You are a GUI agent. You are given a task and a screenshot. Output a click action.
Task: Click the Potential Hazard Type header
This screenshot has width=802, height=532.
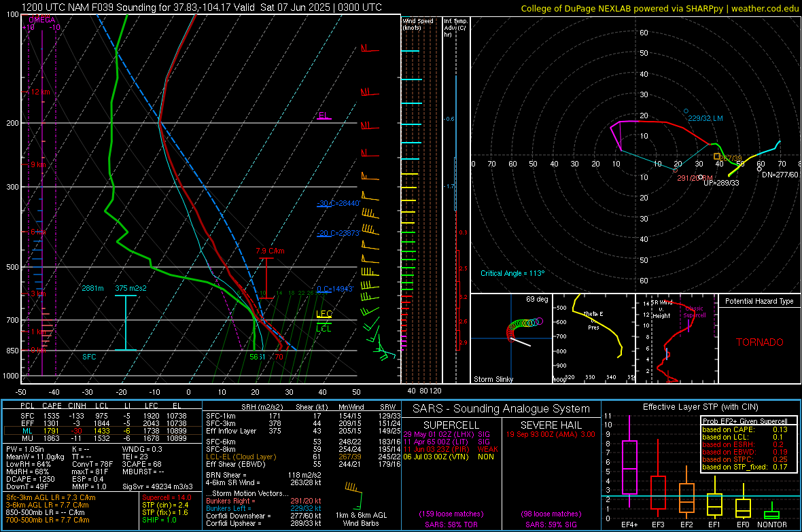tap(759, 301)
